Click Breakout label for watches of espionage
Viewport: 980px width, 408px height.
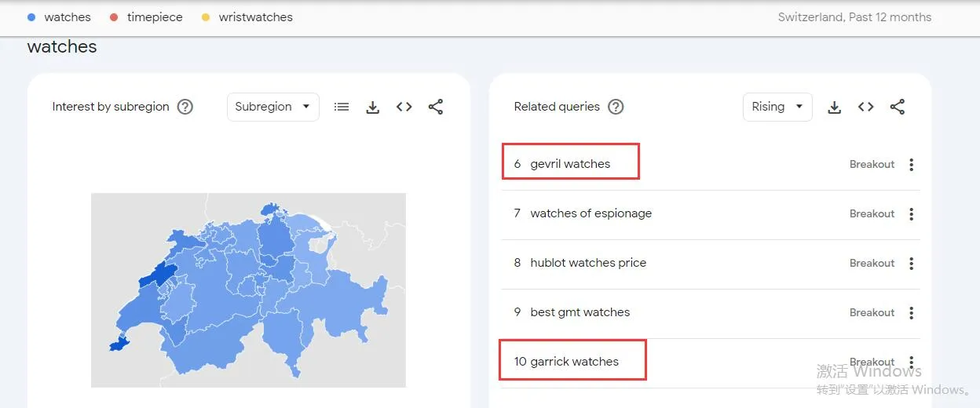(x=872, y=214)
